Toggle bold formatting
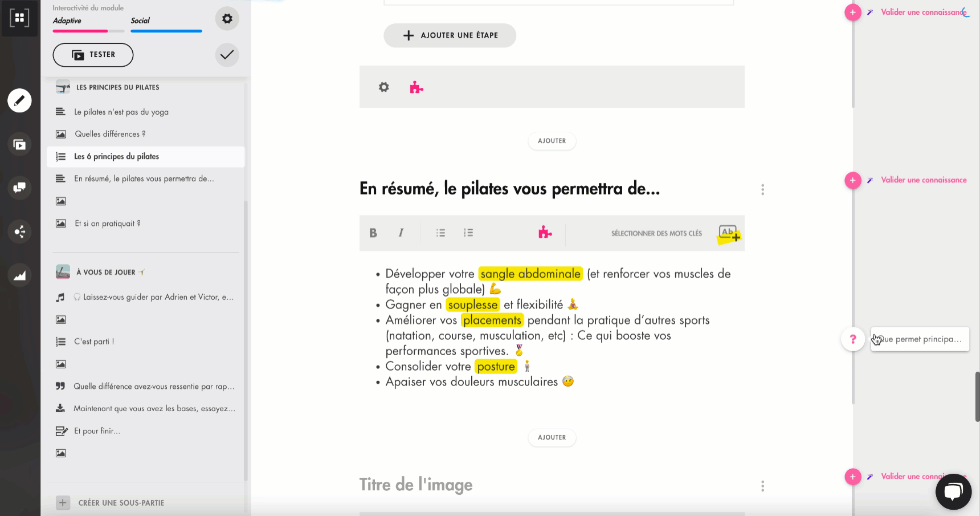 click(373, 233)
